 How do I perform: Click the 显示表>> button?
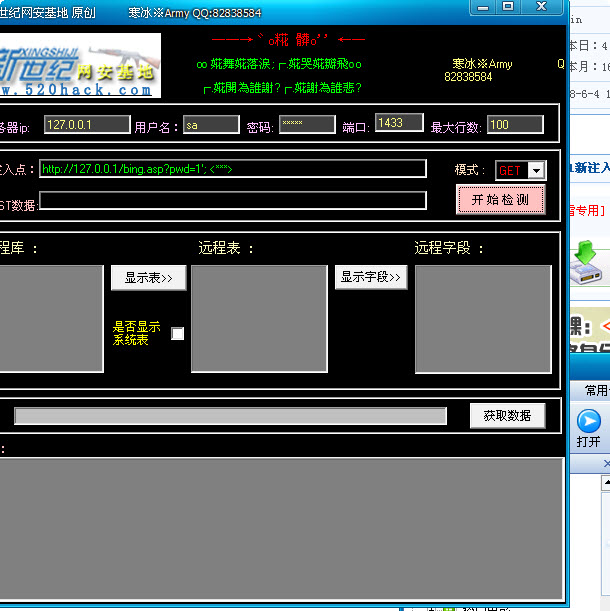tap(149, 278)
